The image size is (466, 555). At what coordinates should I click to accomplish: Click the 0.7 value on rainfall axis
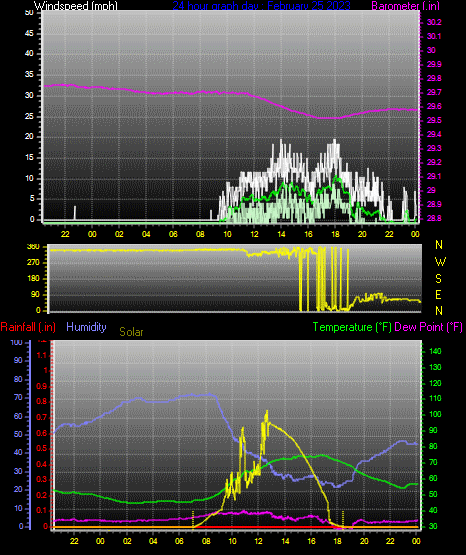(42, 418)
